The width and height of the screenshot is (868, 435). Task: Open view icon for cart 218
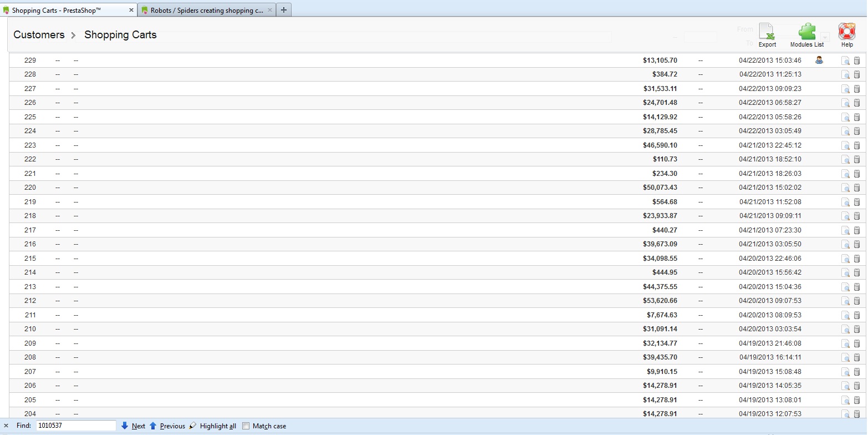point(845,216)
